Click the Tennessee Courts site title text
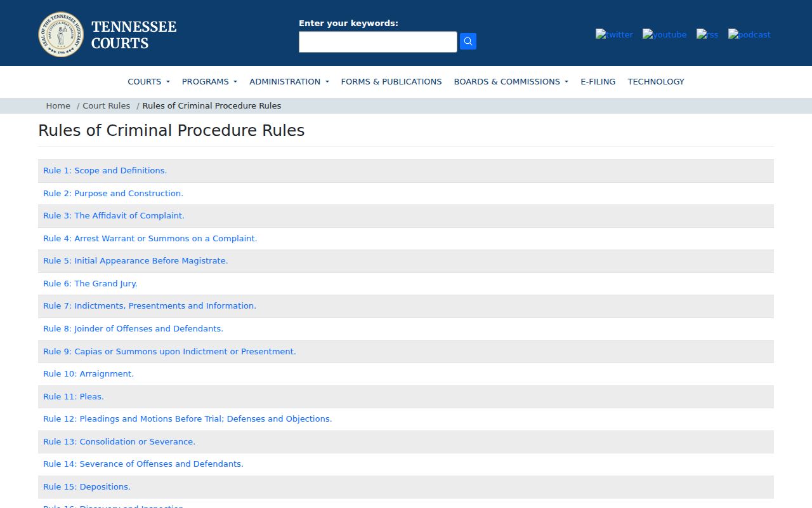This screenshot has width=812, height=508. [134, 35]
